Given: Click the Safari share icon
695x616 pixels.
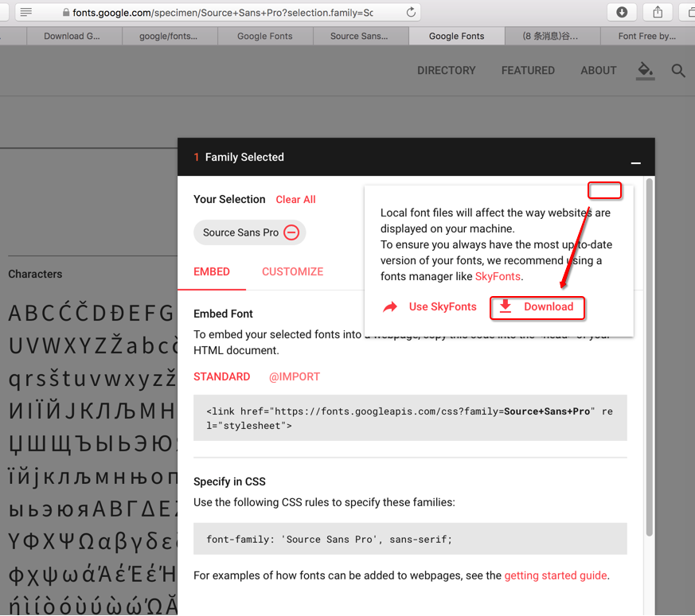Looking at the screenshot, I should point(658,12).
